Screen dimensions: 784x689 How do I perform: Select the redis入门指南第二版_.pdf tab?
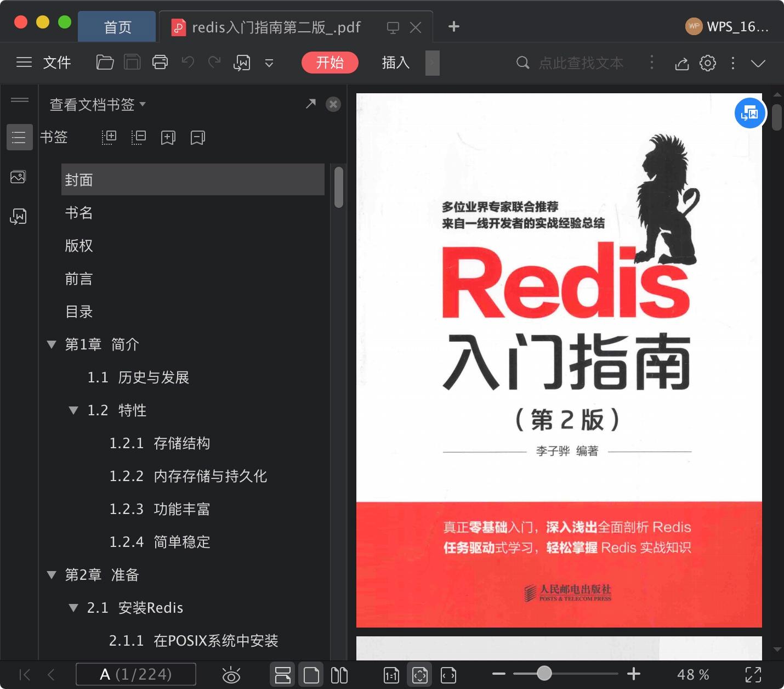coord(276,27)
